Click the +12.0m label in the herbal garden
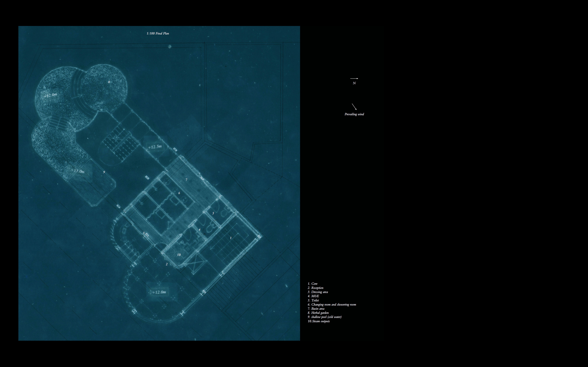The height and width of the screenshot is (367, 588). tap(50, 95)
